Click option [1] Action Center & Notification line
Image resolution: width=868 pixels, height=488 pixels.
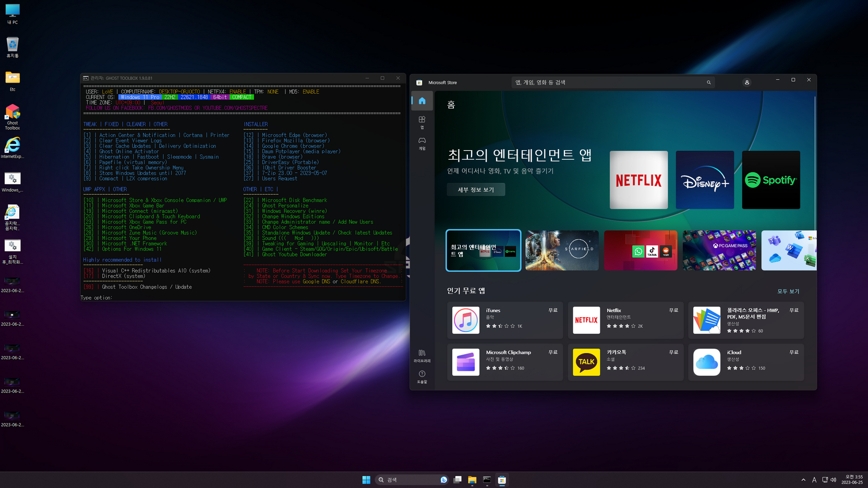156,135
